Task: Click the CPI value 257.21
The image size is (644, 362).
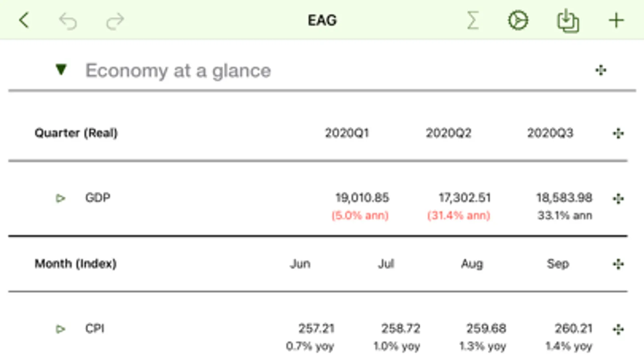Action: 316,329
